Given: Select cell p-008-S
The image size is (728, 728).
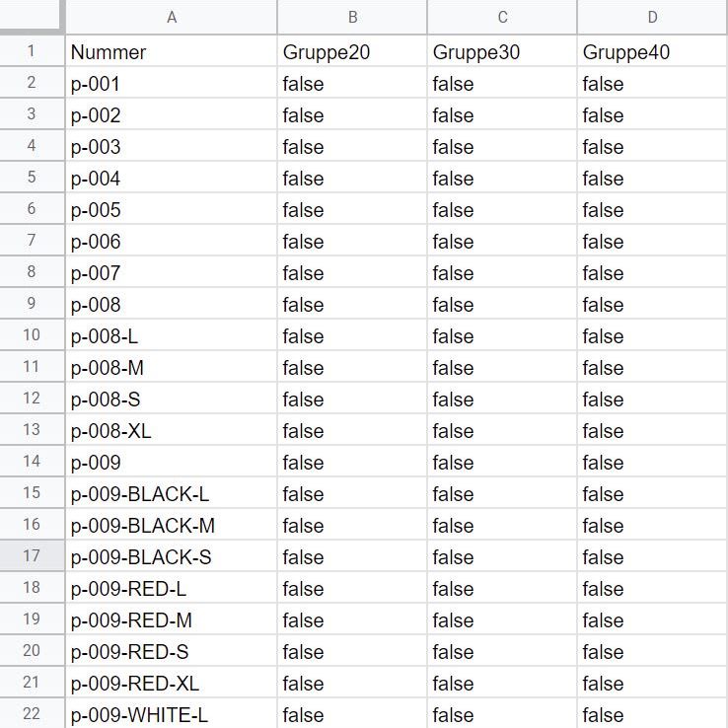Looking at the screenshot, I should [172, 399].
